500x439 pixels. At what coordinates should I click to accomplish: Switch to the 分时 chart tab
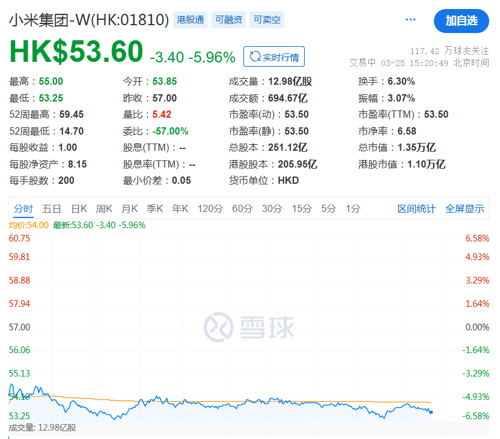[23, 209]
